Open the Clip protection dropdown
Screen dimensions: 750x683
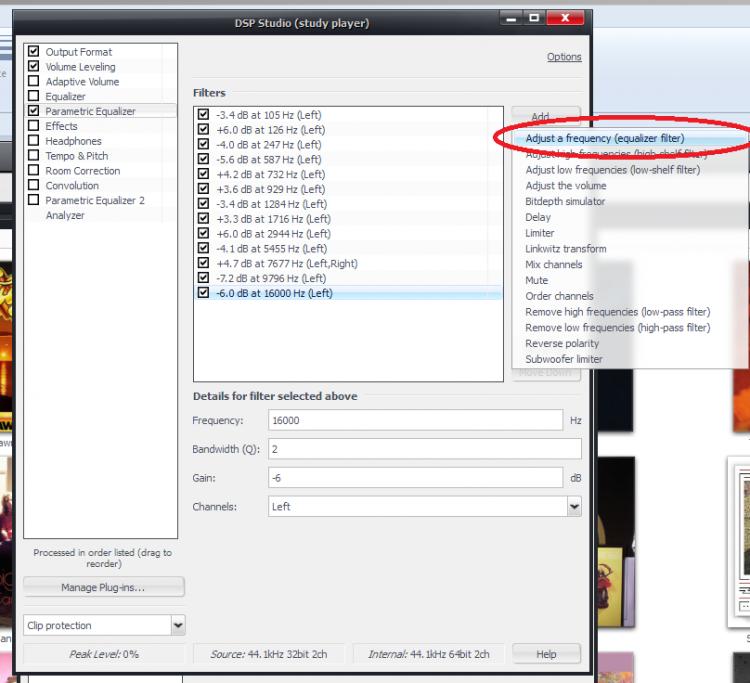(x=178, y=625)
